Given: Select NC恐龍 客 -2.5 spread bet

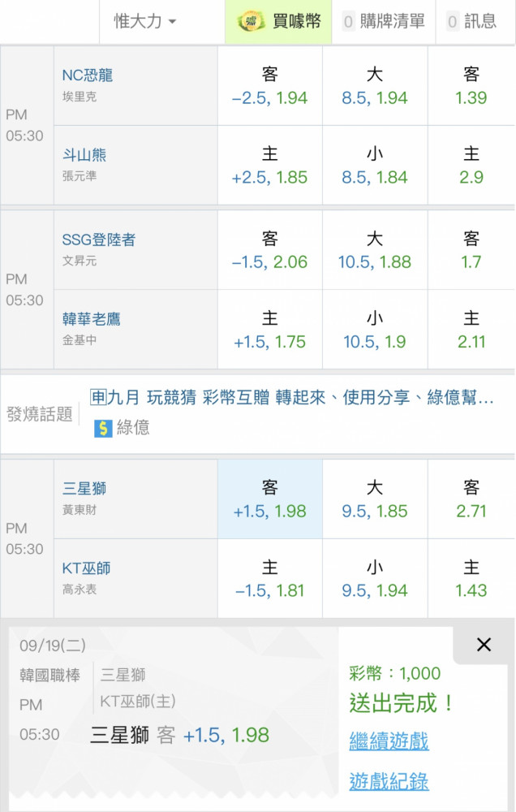Looking at the screenshot, I should pyautogui.click(x=269, y=86).
